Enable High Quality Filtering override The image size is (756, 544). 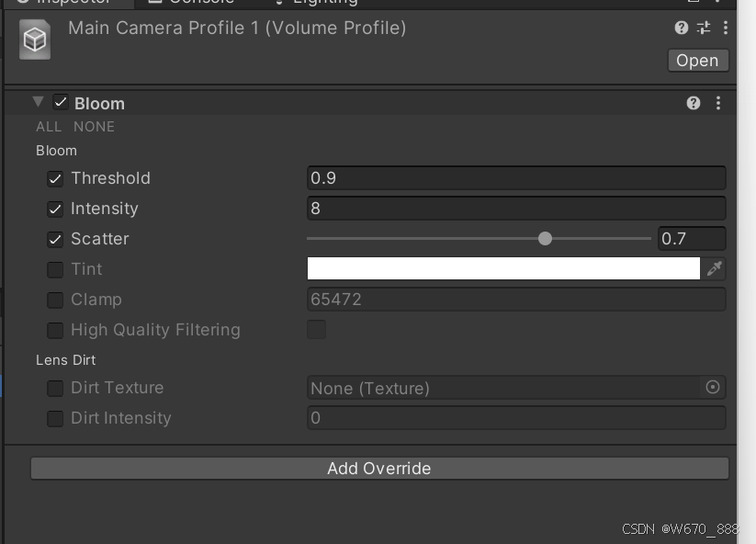(x=55, y=330)
